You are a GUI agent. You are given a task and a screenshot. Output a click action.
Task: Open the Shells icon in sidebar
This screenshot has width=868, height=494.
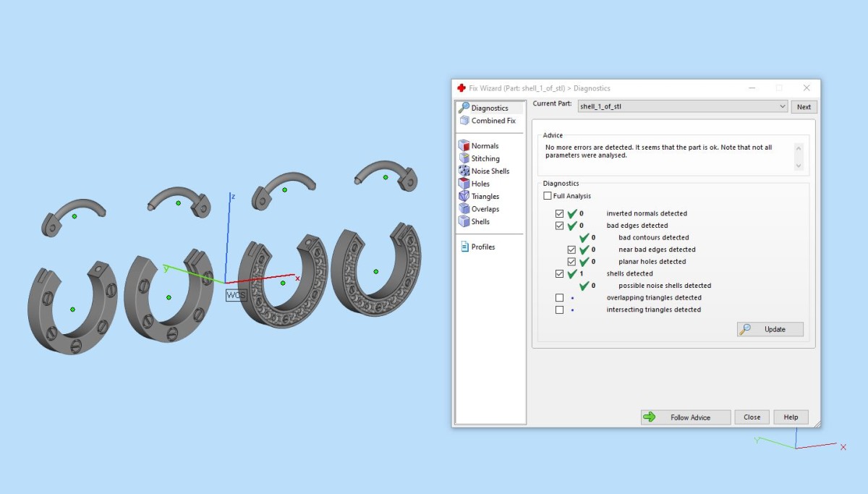464,221
